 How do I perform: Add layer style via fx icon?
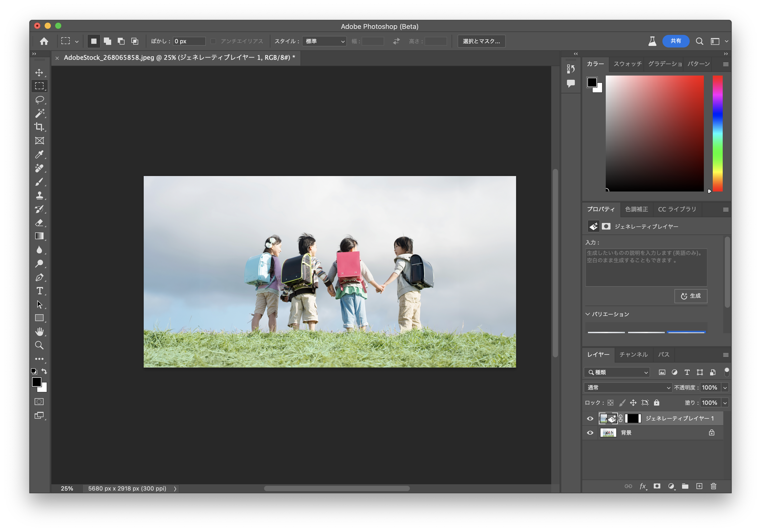tap(643, 486)
